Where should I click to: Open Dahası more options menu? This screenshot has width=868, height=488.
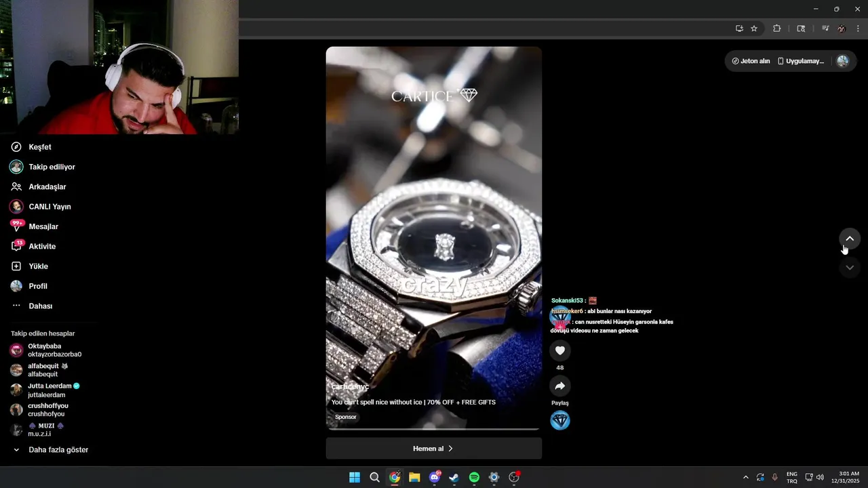click(x=31, y=306)
